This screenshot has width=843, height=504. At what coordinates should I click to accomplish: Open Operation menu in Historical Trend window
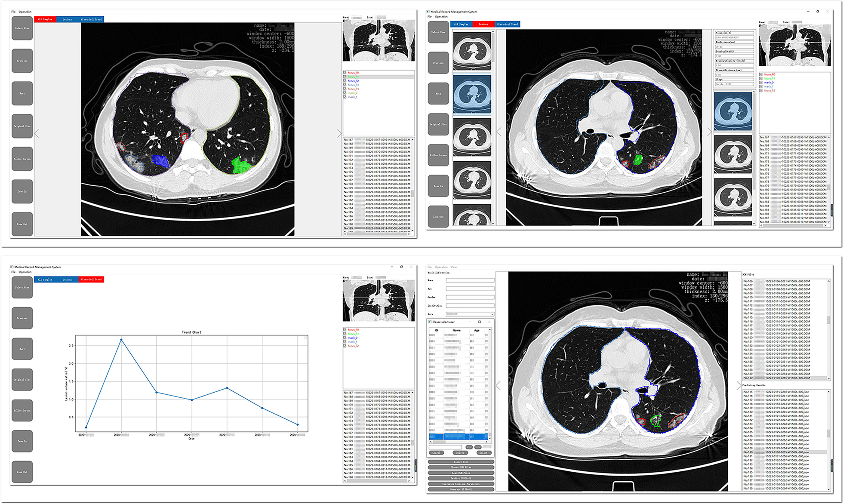(x=25, y=272)
